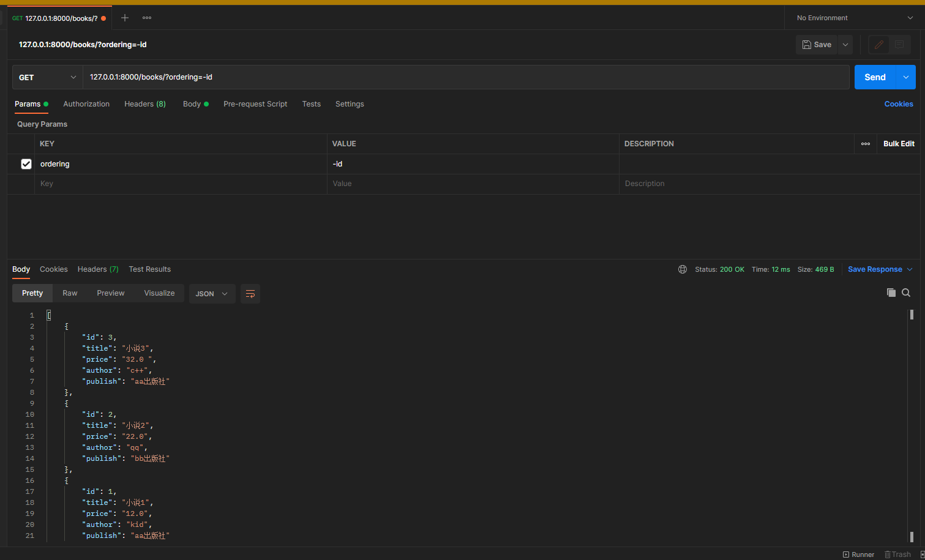
Task: Click the pencil edit icon near Save
Action: point(879,45)
